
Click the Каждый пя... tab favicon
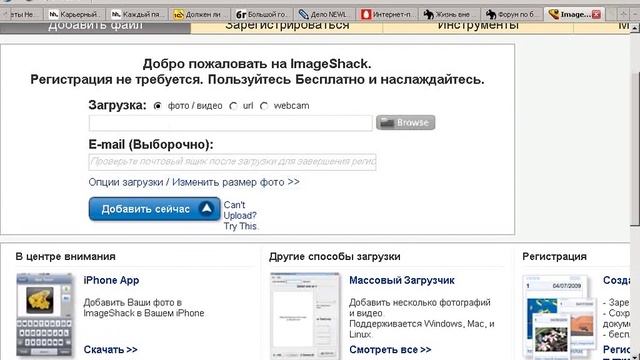(x=116, y=14)
